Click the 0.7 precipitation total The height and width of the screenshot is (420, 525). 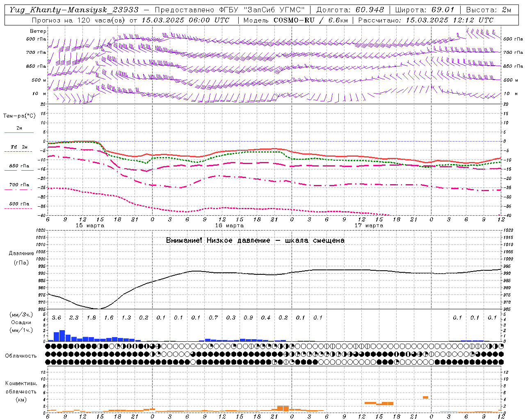pos(213,318)
